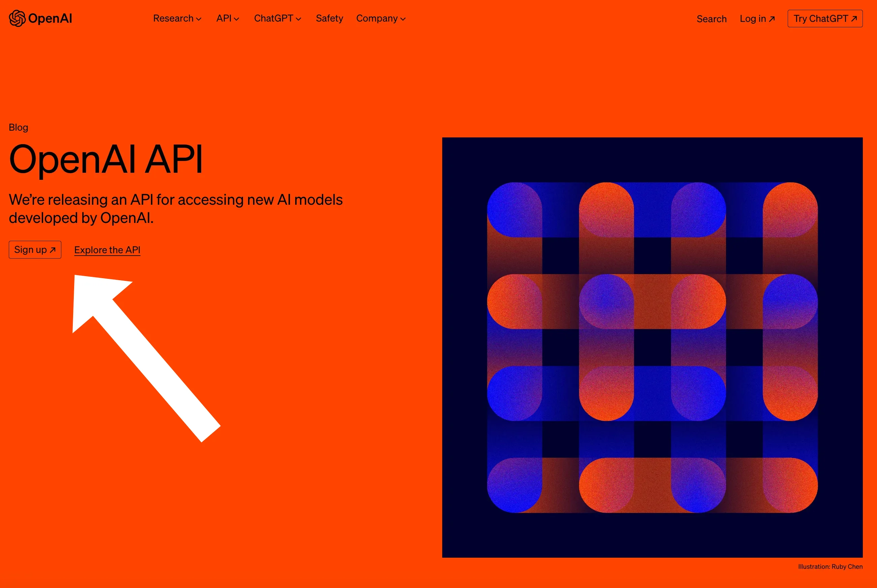Expand the API navigation menu
The height and width of the screenshot is (588, 877).
(227, 19)
